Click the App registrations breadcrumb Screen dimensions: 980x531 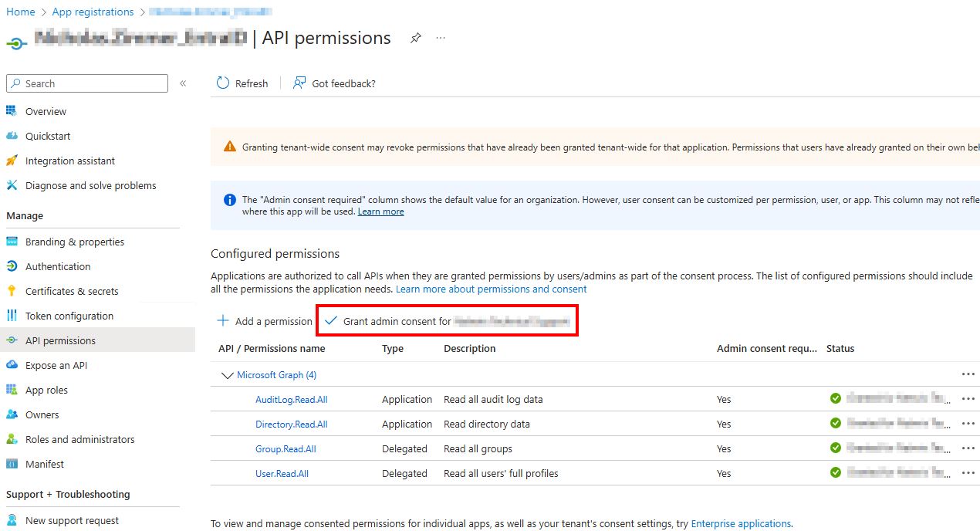point(93,12)
